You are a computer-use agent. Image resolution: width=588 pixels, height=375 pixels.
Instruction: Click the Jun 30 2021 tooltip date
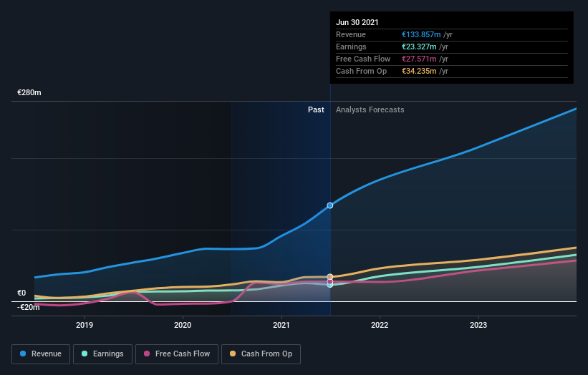(x=357, y=22)
